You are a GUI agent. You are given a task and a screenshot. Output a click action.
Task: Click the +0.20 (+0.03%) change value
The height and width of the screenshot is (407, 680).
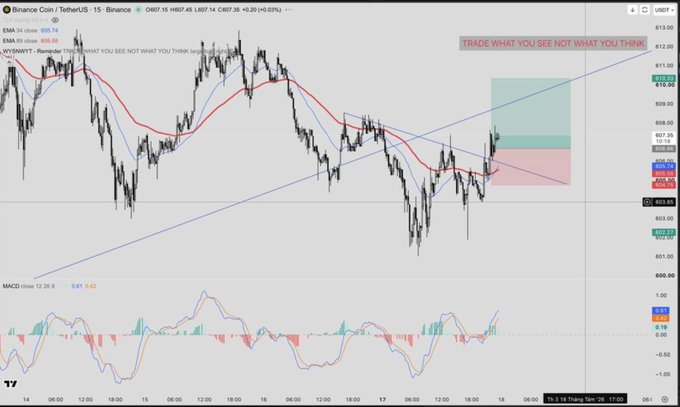(261, 10)
